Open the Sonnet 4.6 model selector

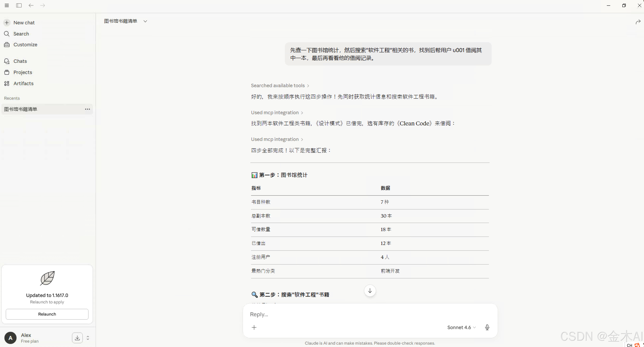[x=461, y=327]
